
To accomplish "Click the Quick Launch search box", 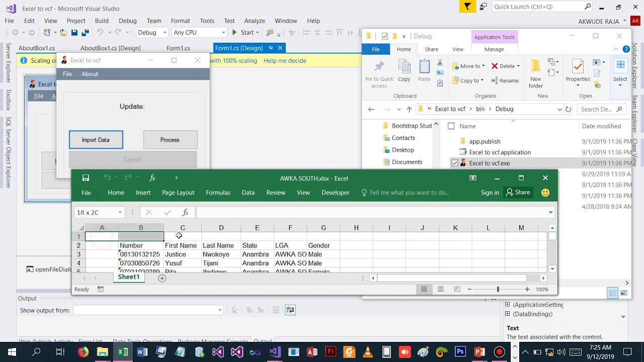I will click(542, 7).
